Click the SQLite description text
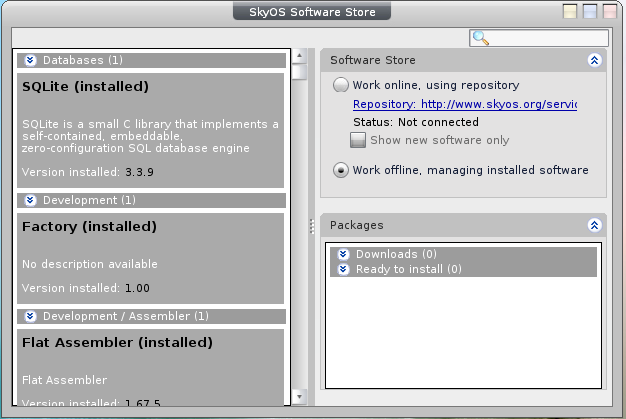The width and height of the screenshot is (626, 419). [x=150, y=136]
